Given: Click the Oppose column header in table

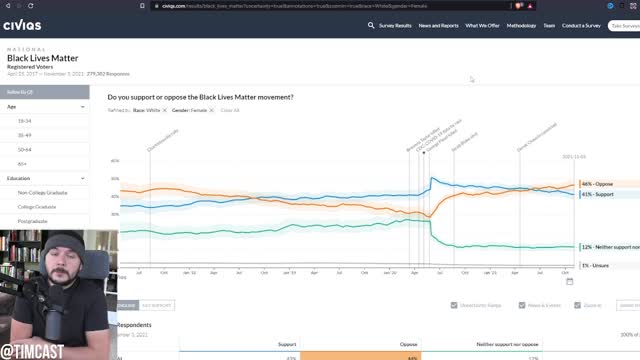Looking at the screenshot, I should [409, 344].
